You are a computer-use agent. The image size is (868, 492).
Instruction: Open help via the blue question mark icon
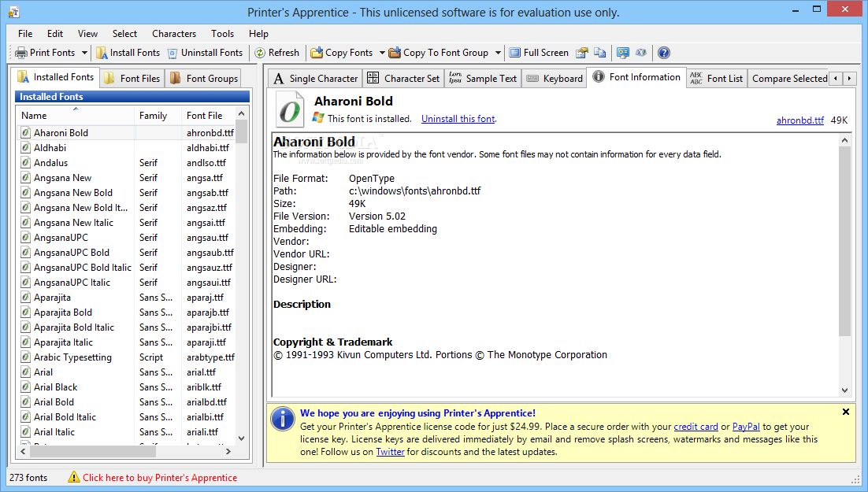pos(664,53)
